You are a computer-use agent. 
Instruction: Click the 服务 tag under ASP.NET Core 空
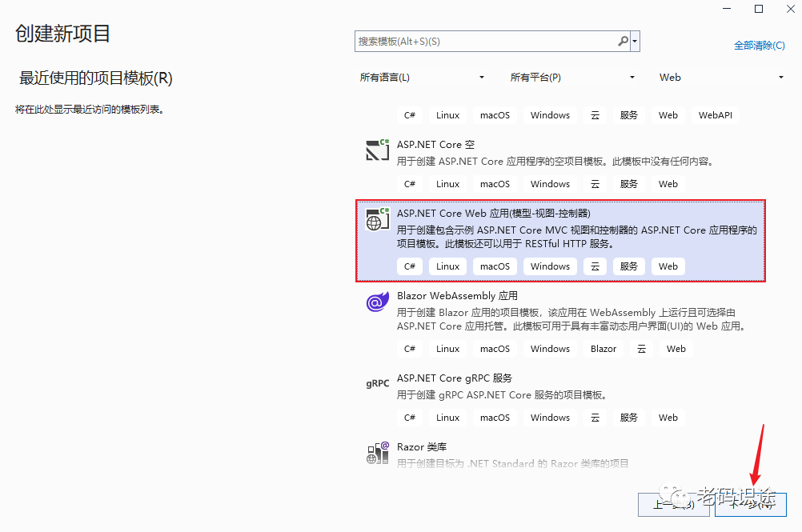click(x=628, y=184)
